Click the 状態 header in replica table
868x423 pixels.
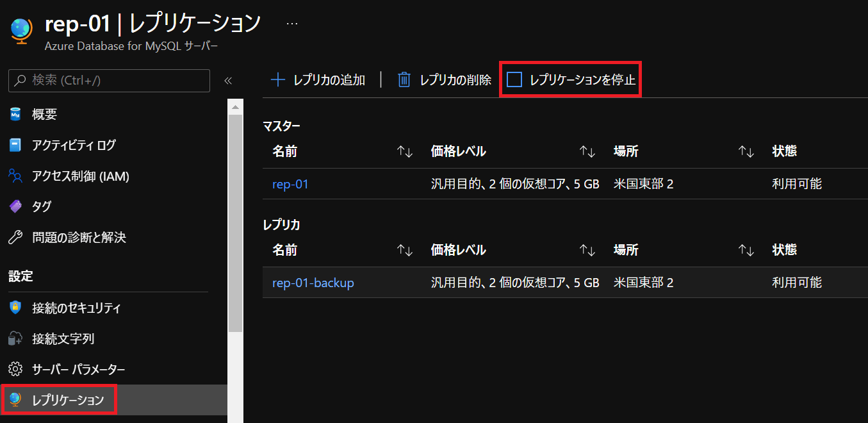point(785,249)
